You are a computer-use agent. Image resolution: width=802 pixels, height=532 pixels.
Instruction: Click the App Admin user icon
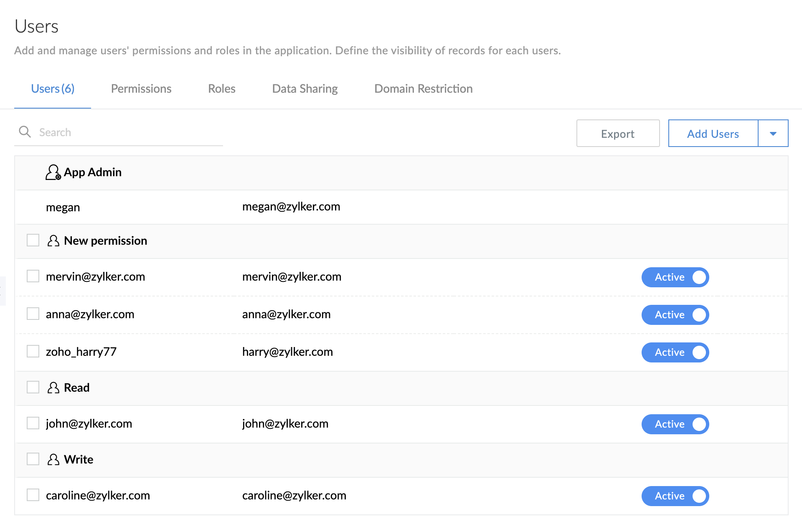click(53, 172)
